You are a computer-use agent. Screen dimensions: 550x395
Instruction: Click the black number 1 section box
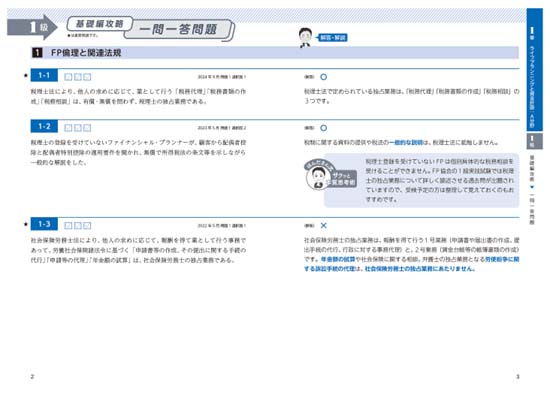coord(37,53)
